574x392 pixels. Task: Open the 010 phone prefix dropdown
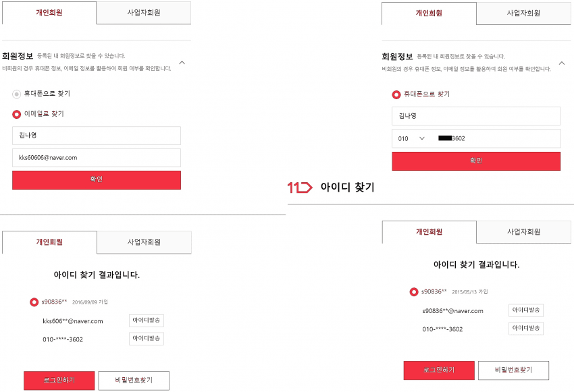click(x=411, y=138)
